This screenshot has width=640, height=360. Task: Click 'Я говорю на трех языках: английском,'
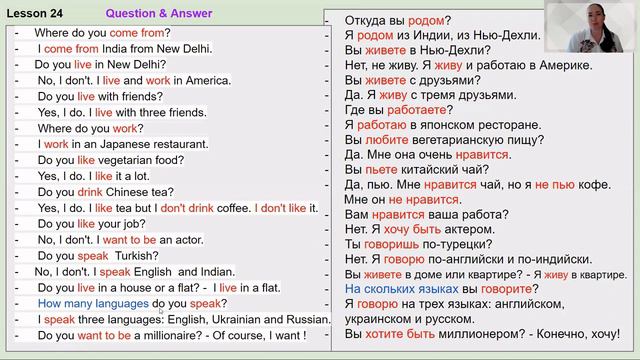coord(455,304)
